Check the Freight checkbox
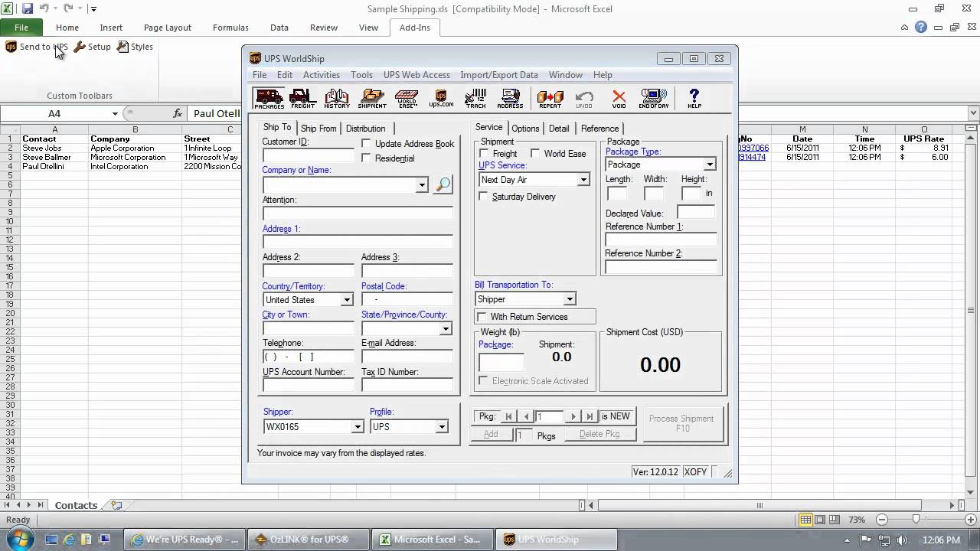This screenshot has height=551, width=980. (484, 153)
